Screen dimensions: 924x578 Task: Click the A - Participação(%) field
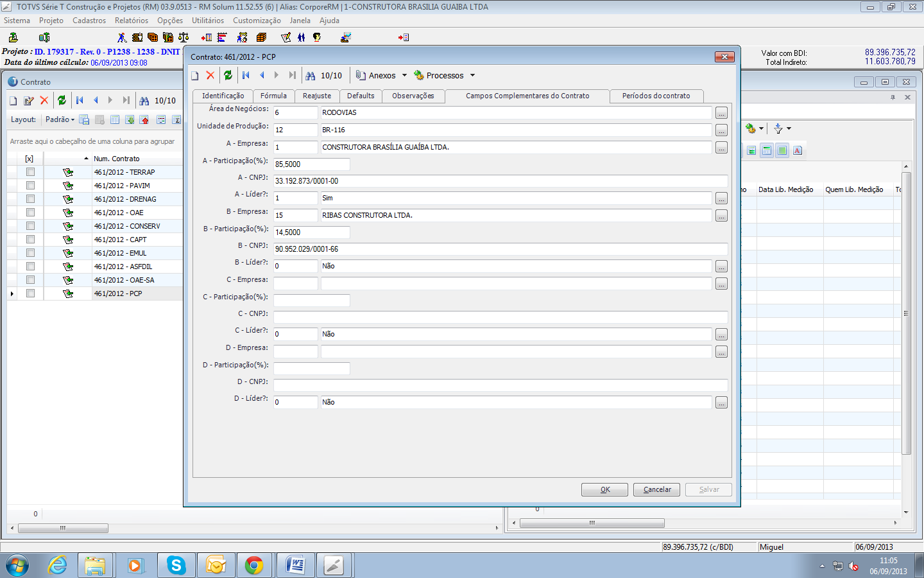311,164
